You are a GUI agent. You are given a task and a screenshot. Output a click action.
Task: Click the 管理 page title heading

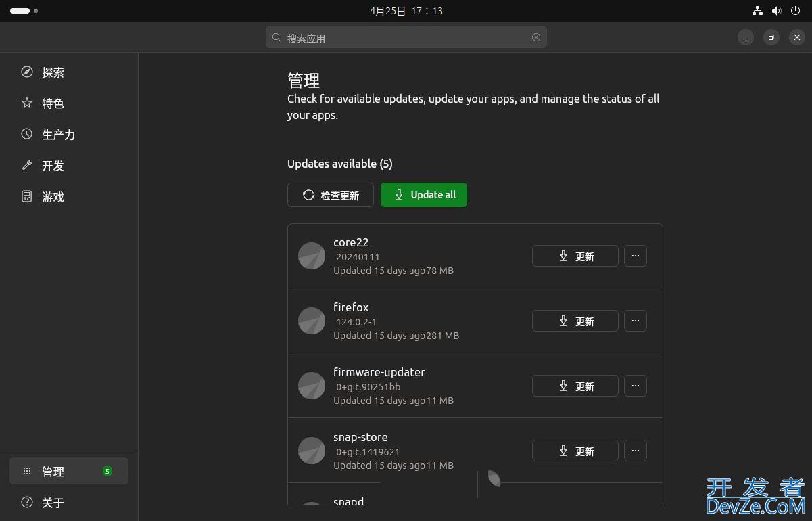[x=304, y=80]
